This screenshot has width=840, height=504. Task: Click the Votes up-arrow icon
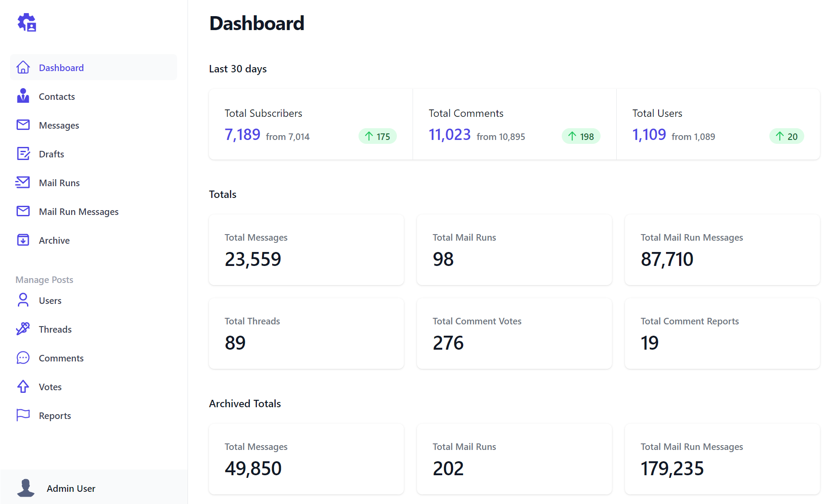click(23, 386)
